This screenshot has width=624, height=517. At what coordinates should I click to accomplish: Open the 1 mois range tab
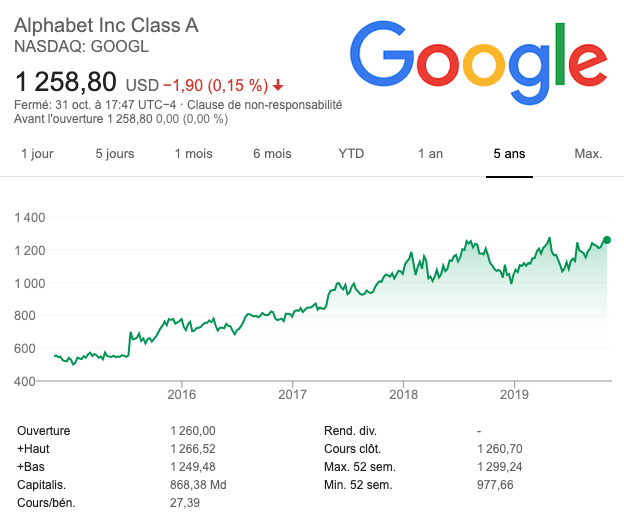tap(193, 154)
